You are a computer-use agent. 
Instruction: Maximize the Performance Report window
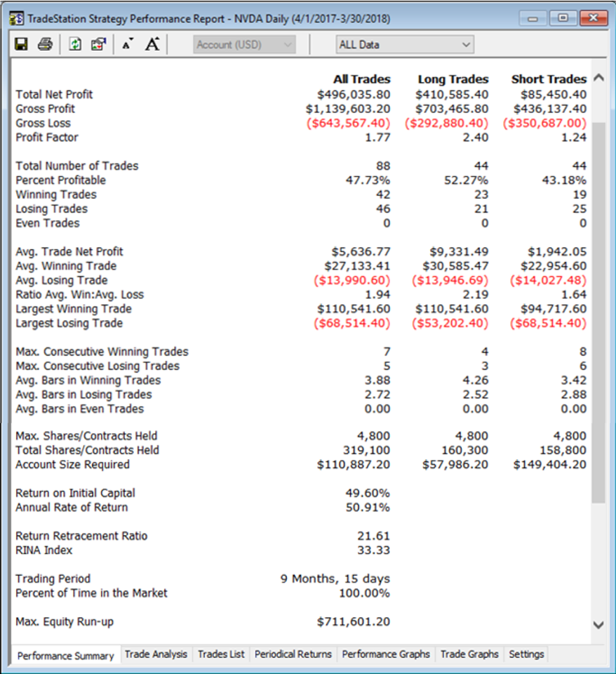coord(563,18)
